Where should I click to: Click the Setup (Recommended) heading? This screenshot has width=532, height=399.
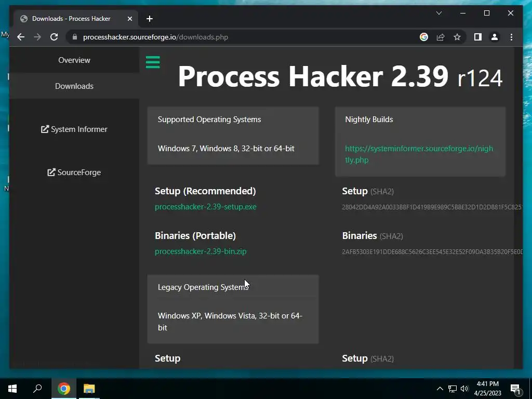click(x=205, y=191)
